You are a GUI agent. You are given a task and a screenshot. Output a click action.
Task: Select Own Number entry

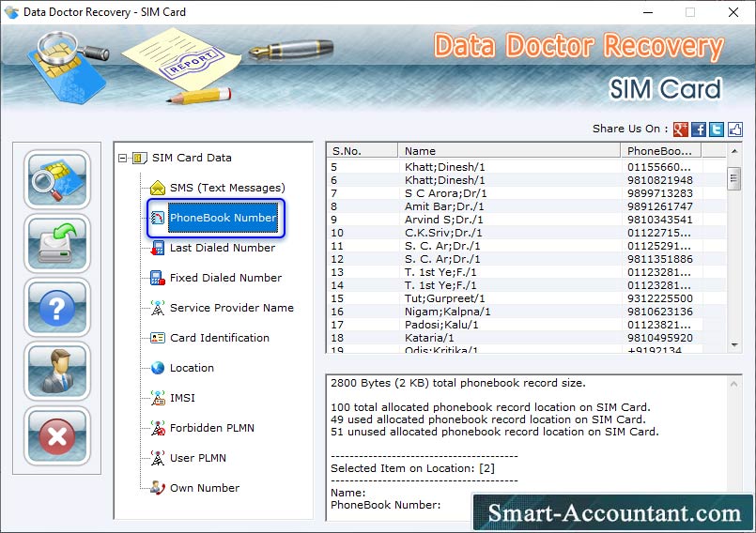pos(205,488)
